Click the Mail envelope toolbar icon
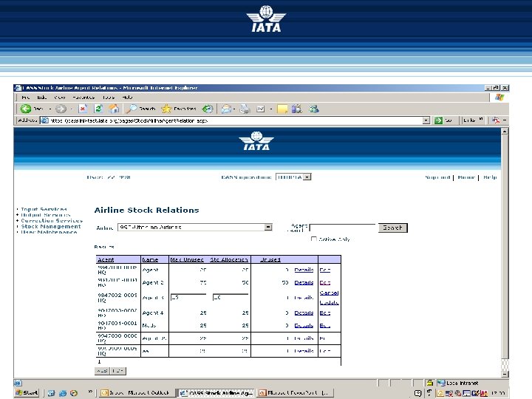Screen dimensions: 532x399 tap(226, 109)
